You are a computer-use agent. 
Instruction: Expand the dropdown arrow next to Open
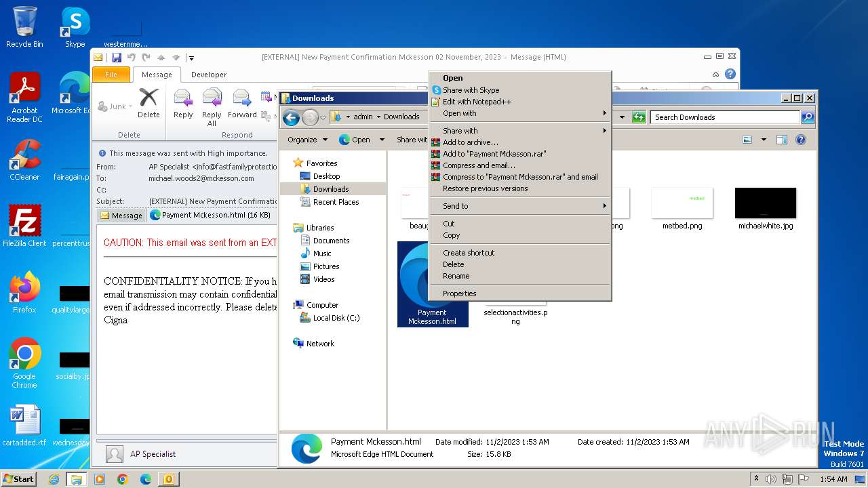(382, 140)
